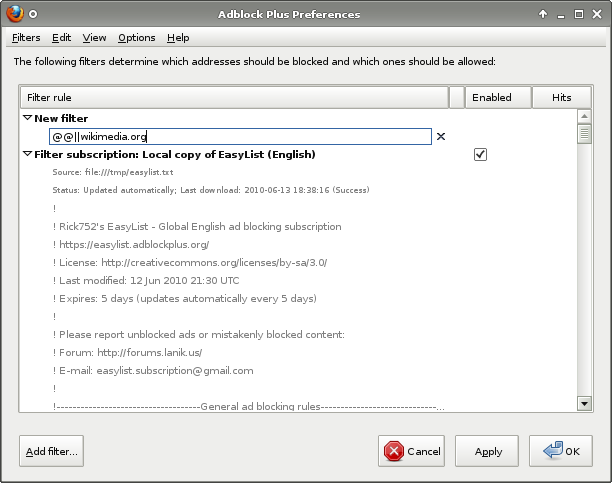Select the "Rick752's EasyList" comment row
The width and height of the screenshot is (612, 483).
tap(299, 226)
